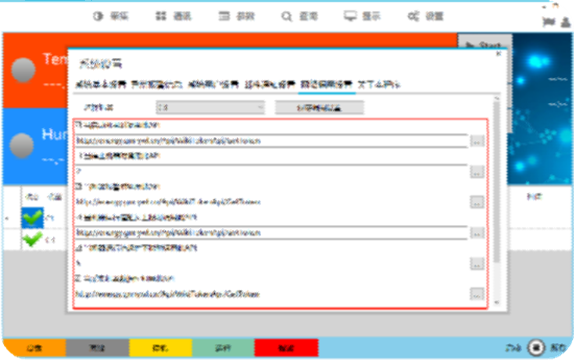Click the dialog's vertical scrollbar
This screenshot has height=360, width=575.
click(x=497, y=200)
